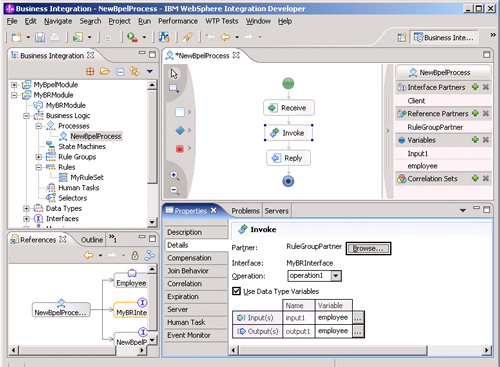This screenshot has width=500, height=367.
Task: Open the File menu
Action: (12, 21)
